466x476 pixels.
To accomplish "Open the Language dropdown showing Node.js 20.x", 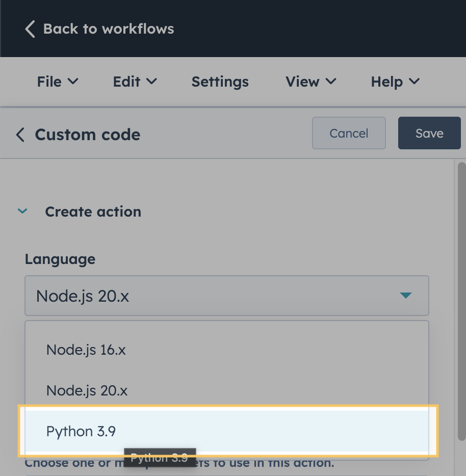I will pos(226,296).
